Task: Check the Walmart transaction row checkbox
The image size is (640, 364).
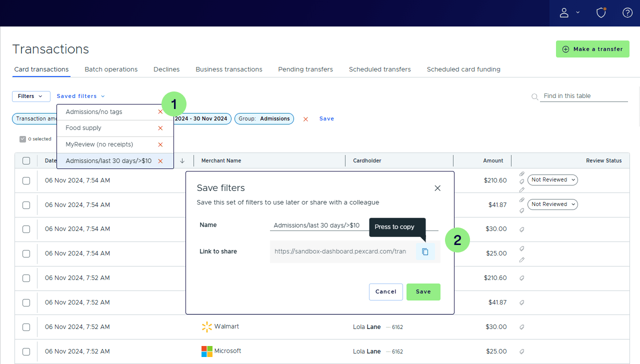Action: pos(26,327)
